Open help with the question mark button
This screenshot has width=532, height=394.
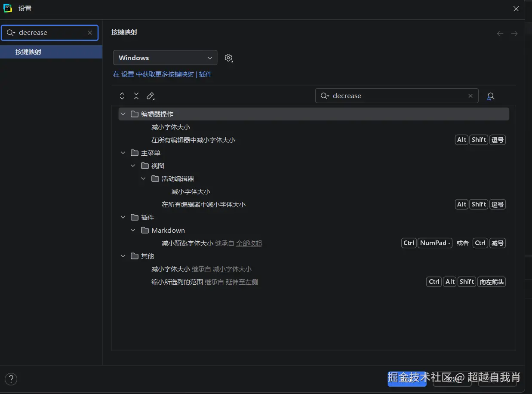[11, 379]
